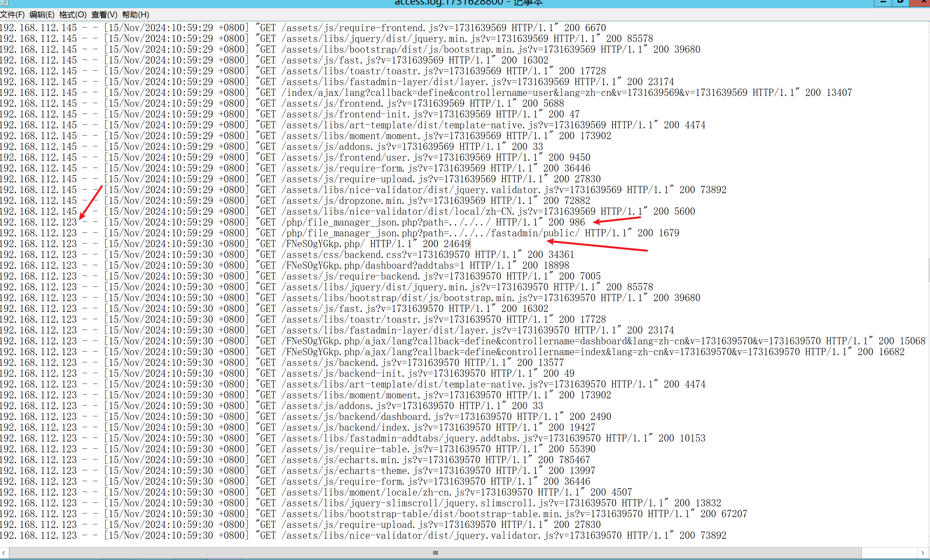Screen dimensions: 930x560
Task: Restore down the Notepad window
Action: click(901, 2)
